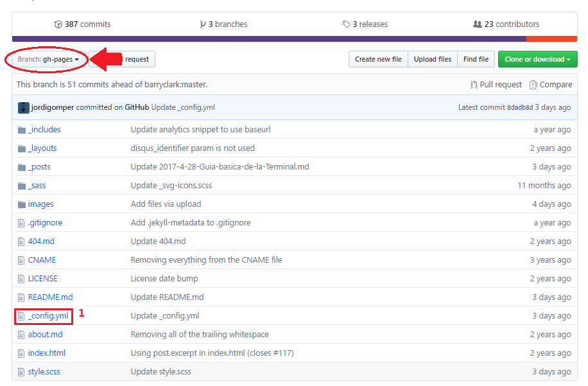
Task: Open the .gitignore file
Action: point(45,223)
